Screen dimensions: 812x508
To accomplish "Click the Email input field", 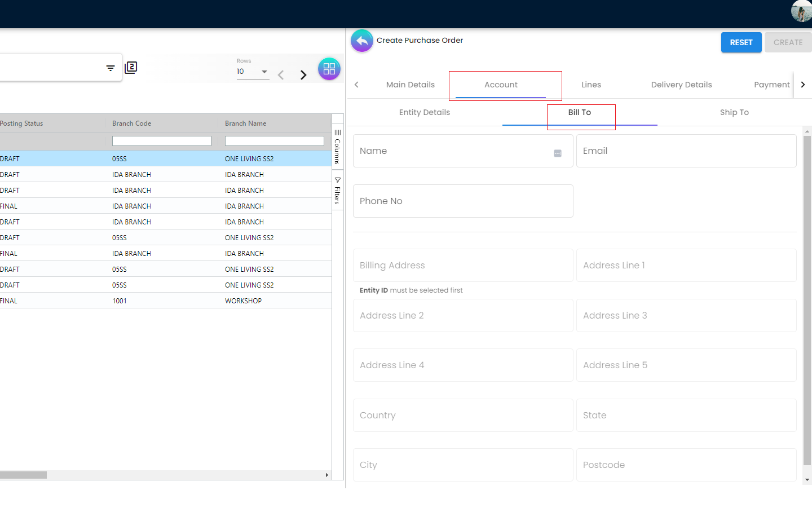I will [686, 151].
